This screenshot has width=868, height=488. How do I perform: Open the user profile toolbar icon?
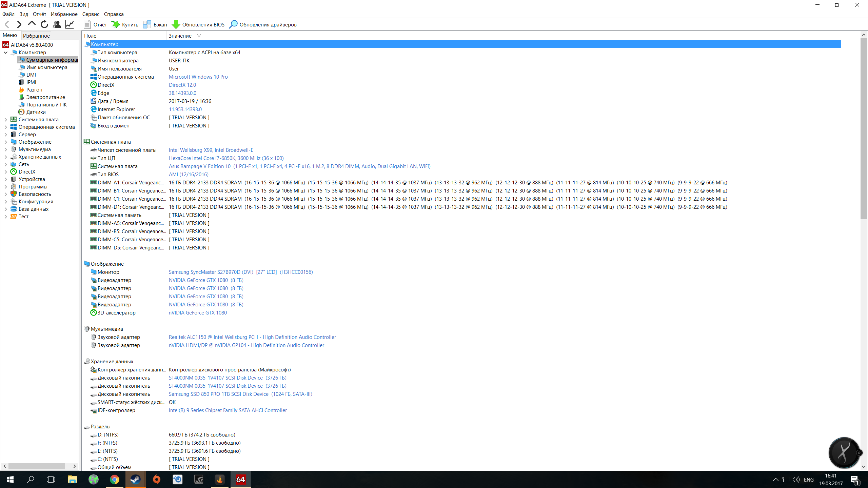click(x=57, y=24)
